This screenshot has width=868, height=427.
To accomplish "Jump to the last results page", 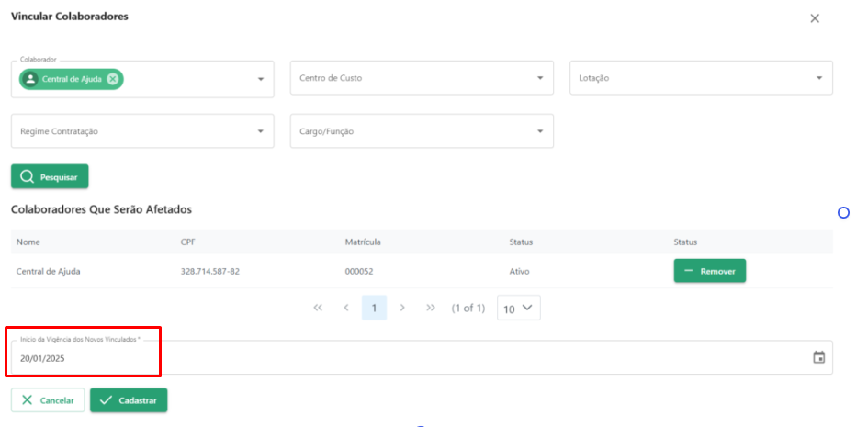I will 431,308.
